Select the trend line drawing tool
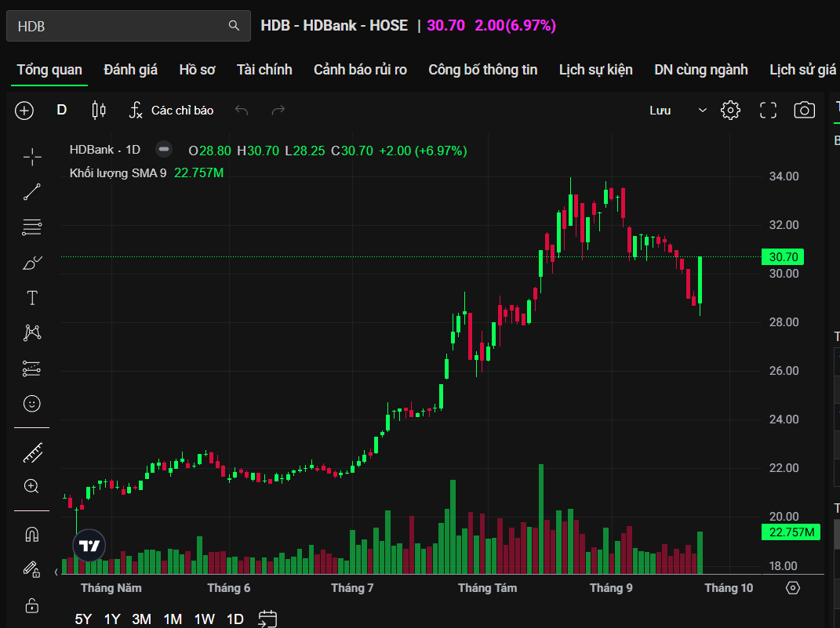Image resolution: width=840 pixels, height=628 pixels. point(32,192)
